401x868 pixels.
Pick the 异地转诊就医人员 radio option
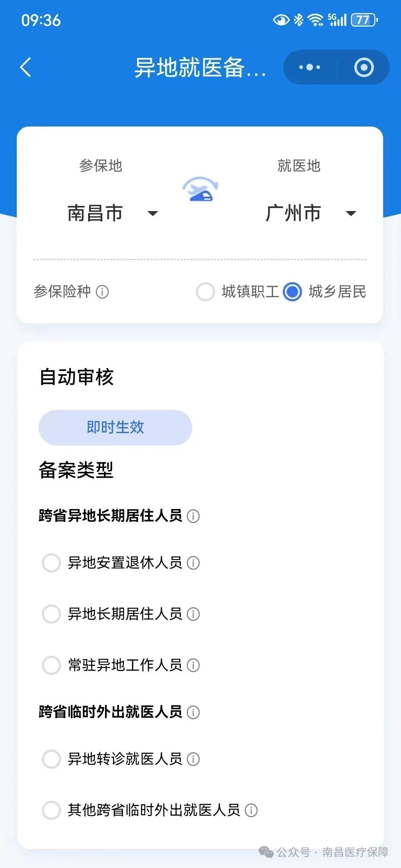pos(51,759)
